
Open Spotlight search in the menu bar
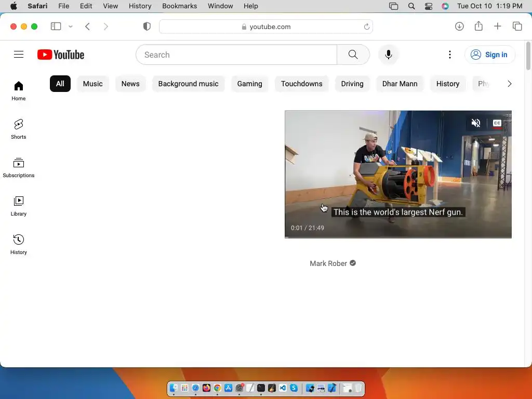coord(411,6)
